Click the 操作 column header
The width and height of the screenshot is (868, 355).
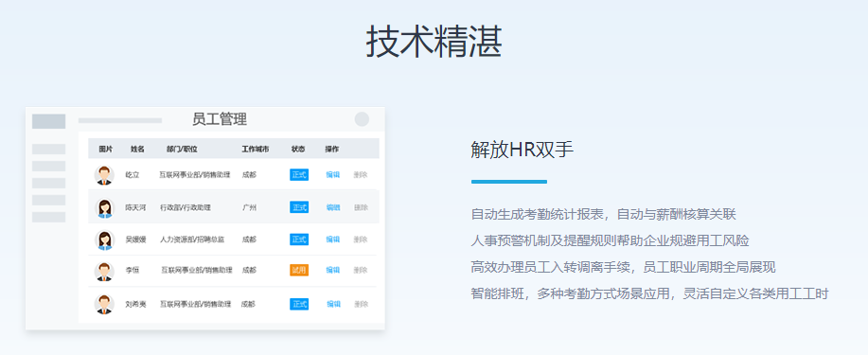click(332, 149)
